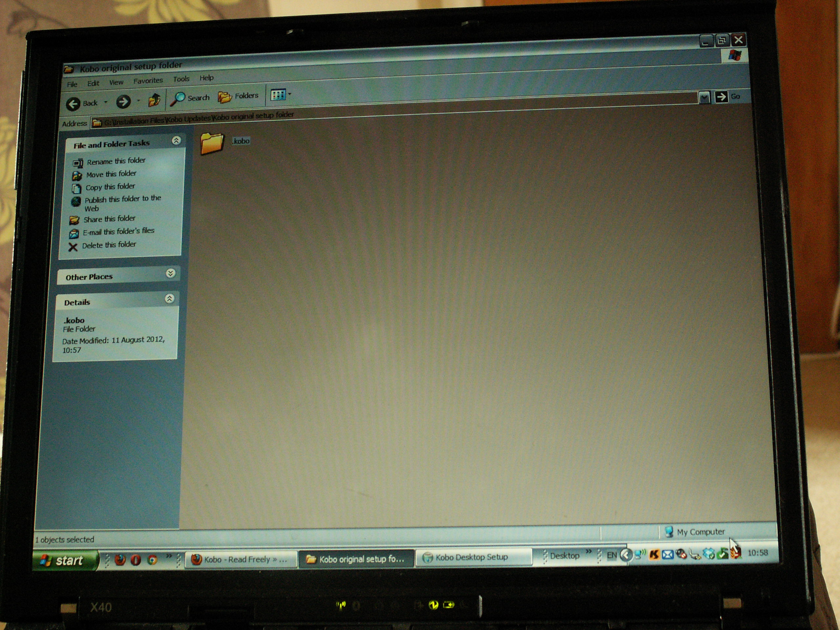The width and height of the screenshot is (840, 630).
Task: Click the Back navigation arrow
Action: tap(73, 104)
